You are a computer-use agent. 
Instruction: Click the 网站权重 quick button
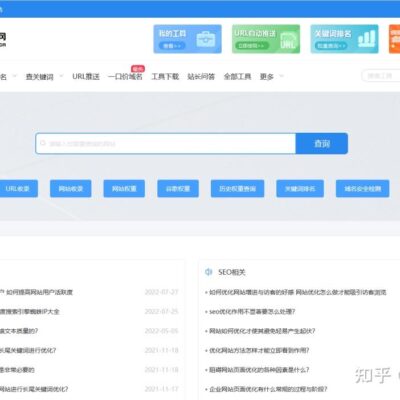tap(124, 189)
